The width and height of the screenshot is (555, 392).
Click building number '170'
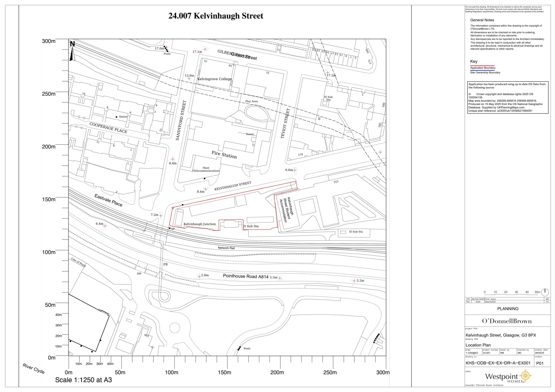[300, 155]
